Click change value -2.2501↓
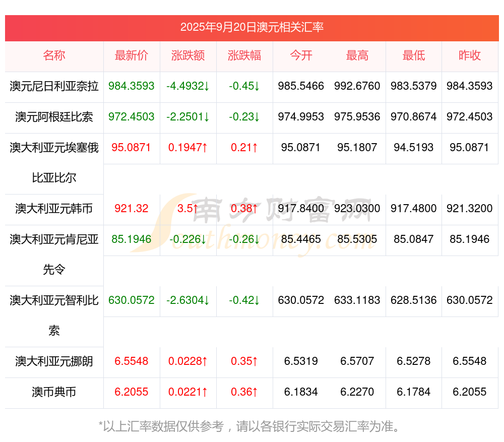 click(x=188, y=117)
